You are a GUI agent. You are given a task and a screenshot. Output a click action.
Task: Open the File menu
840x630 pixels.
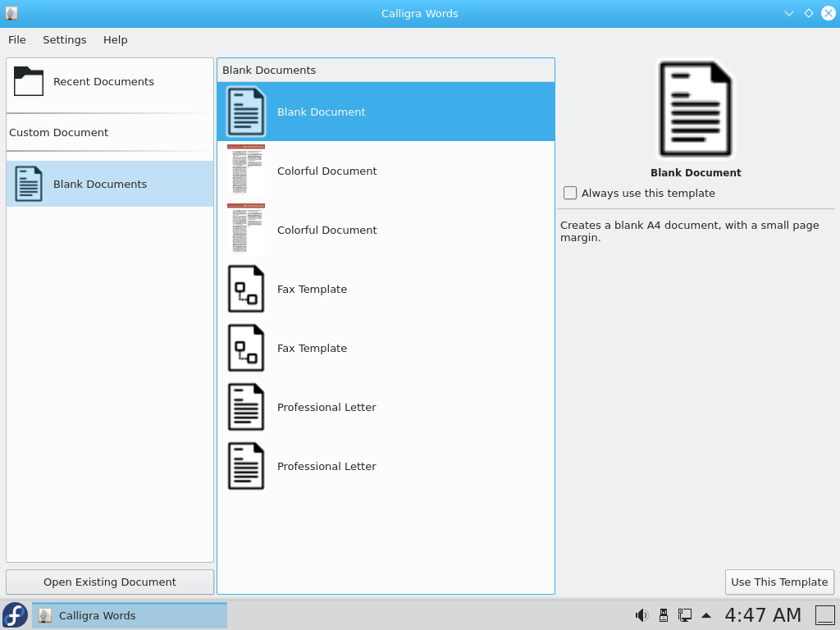(x=17, y=40)
